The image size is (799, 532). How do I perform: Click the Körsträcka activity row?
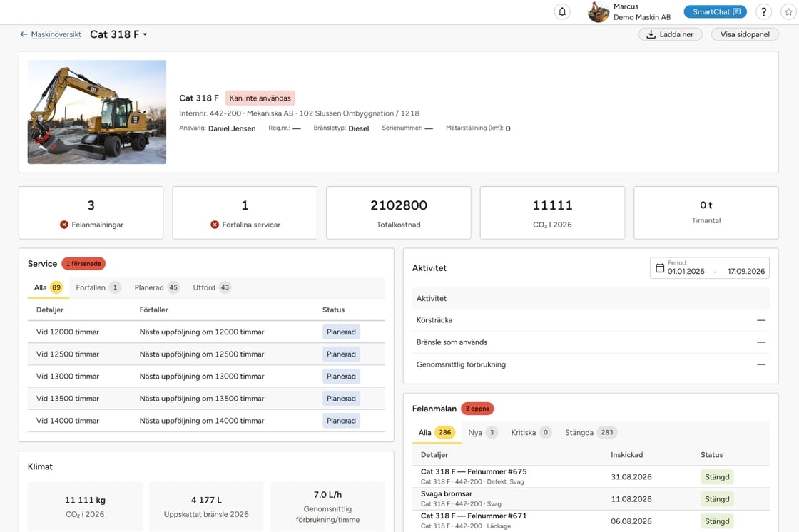point(591,320)
